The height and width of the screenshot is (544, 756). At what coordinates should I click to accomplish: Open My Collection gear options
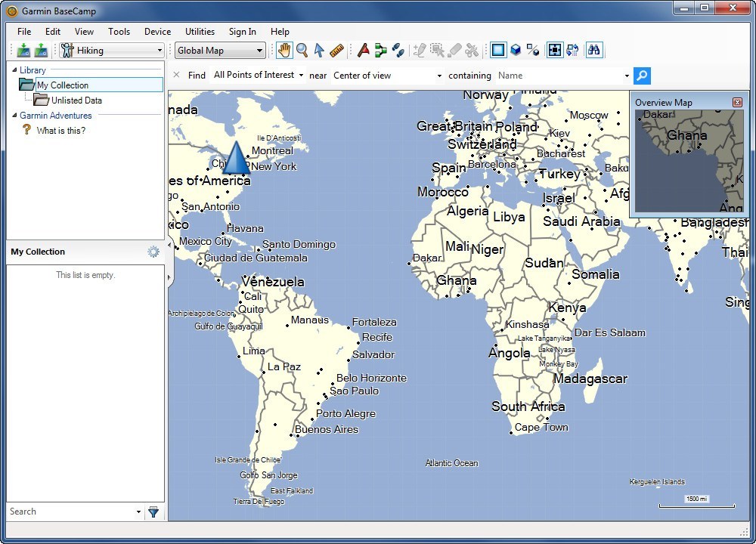click(x=153, y=252)
